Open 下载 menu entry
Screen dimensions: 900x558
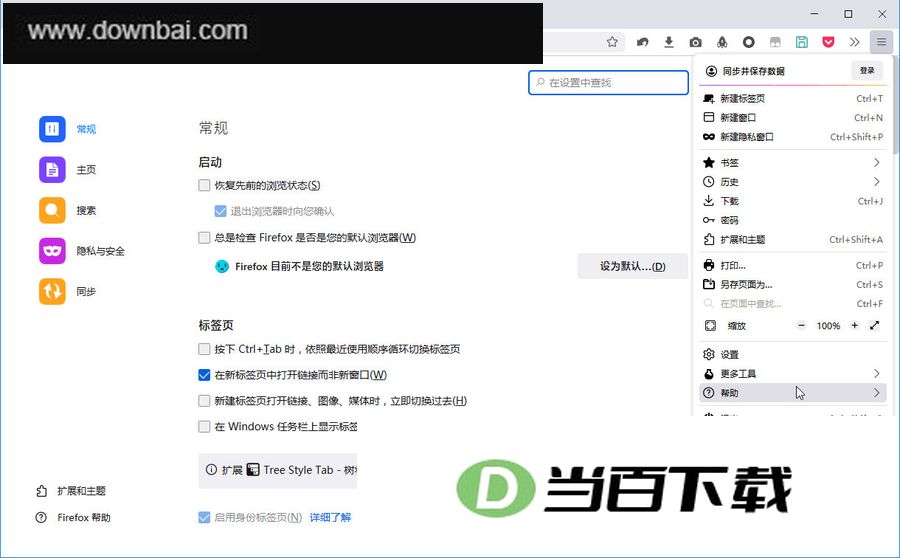[793, 201]
